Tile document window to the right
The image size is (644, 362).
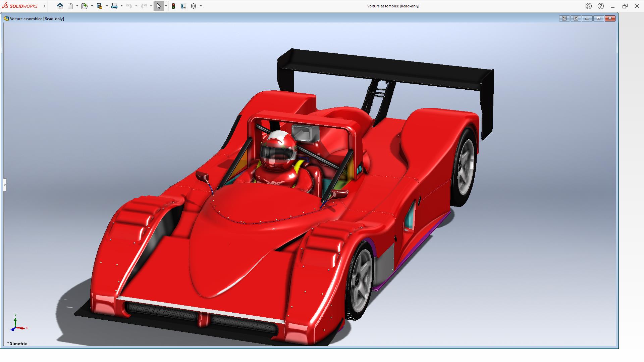576,18
